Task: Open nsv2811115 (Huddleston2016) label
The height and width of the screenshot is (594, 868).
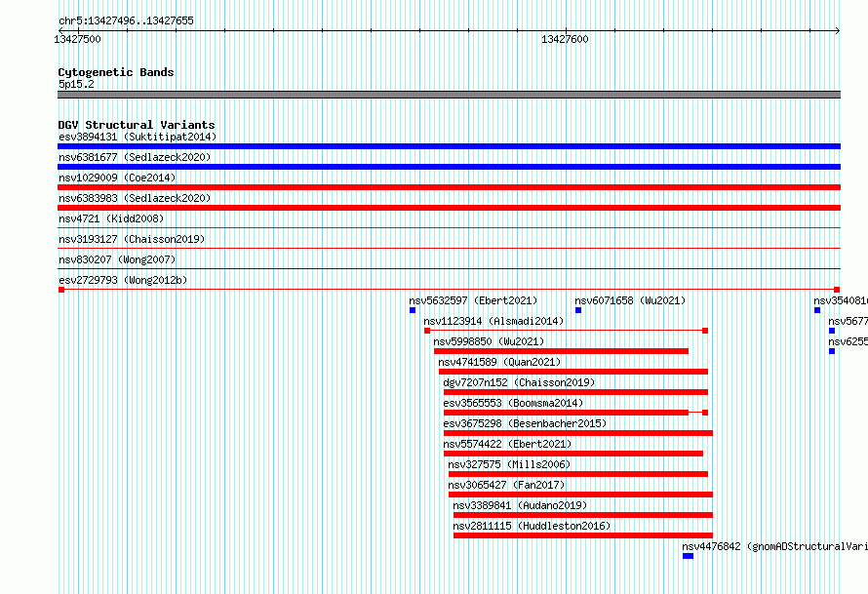Action: coord(532,526)
